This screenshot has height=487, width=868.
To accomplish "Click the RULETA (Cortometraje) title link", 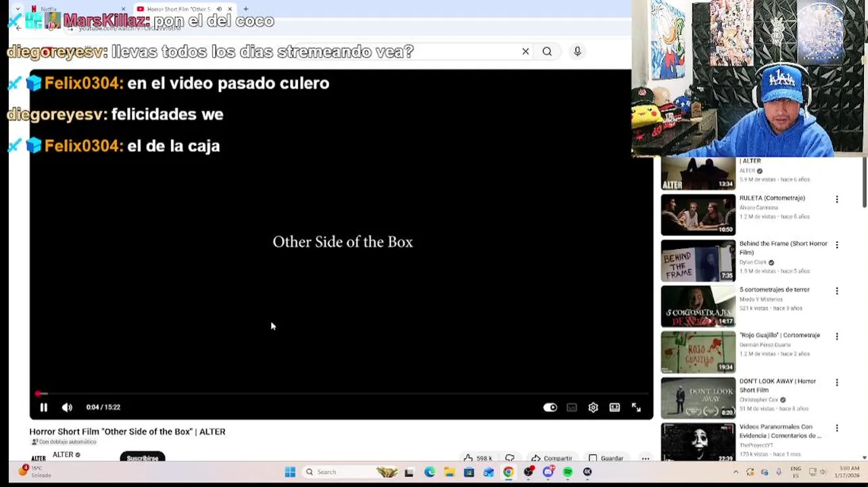I will (772, 198).
